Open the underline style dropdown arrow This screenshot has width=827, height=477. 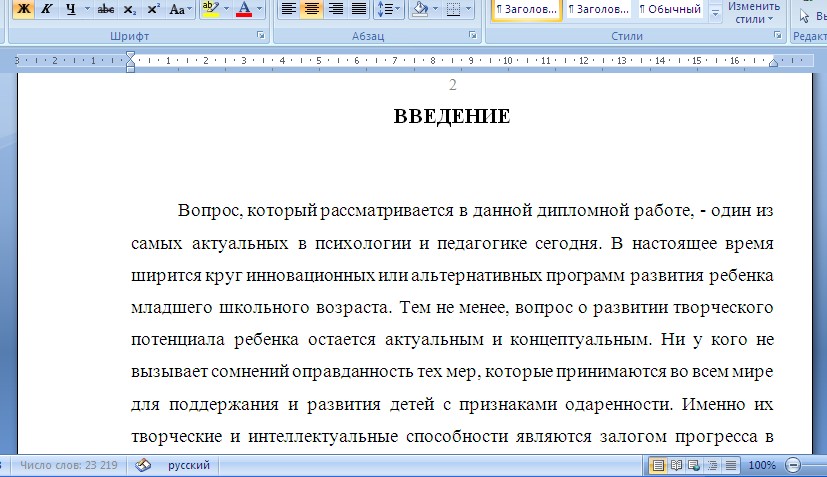87,9
